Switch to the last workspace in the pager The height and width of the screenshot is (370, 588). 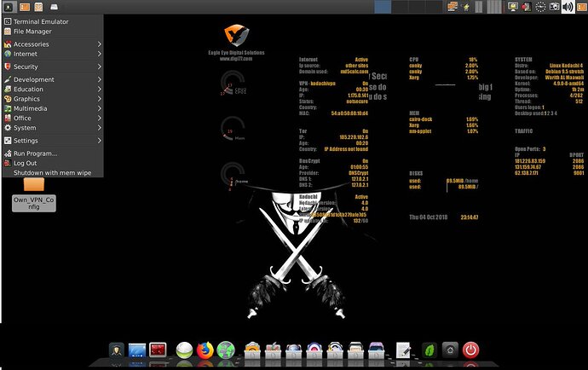pyautogui.click(x=434, y=7)
